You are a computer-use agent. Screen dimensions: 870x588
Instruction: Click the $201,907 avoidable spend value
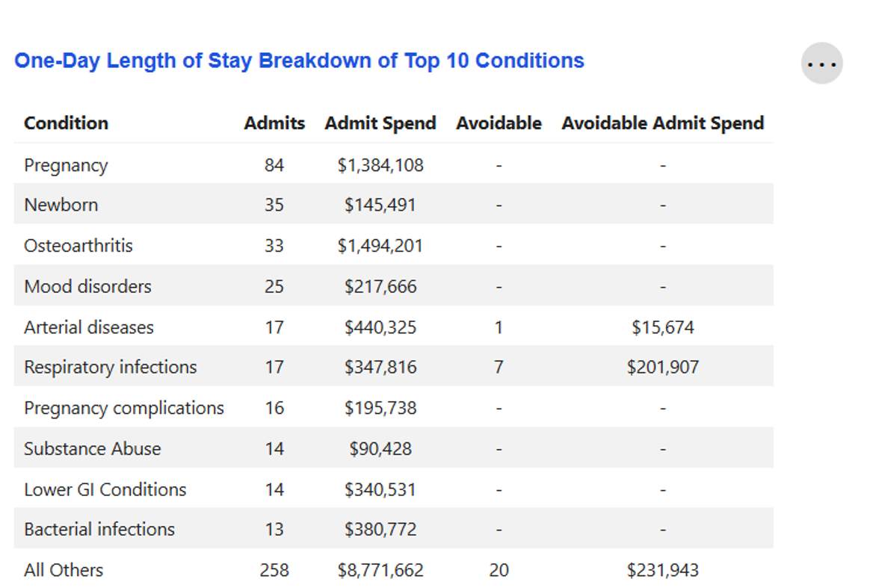pos(662,368)
